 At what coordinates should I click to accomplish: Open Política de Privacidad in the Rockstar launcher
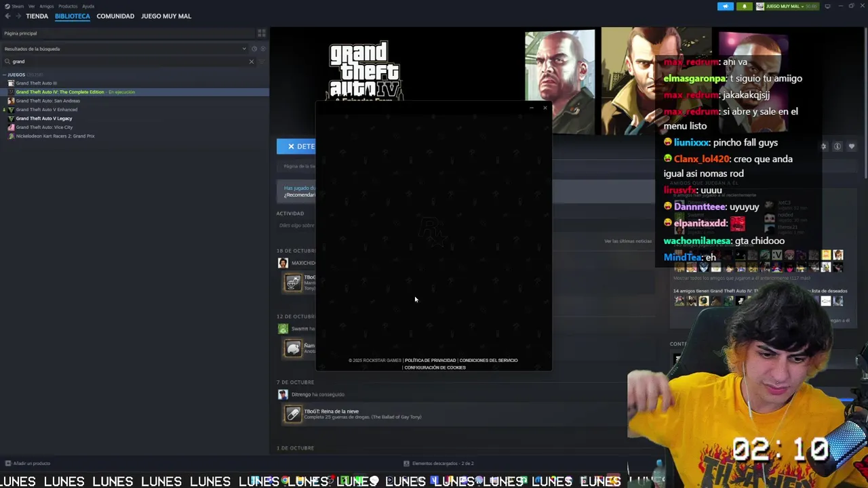430,361
